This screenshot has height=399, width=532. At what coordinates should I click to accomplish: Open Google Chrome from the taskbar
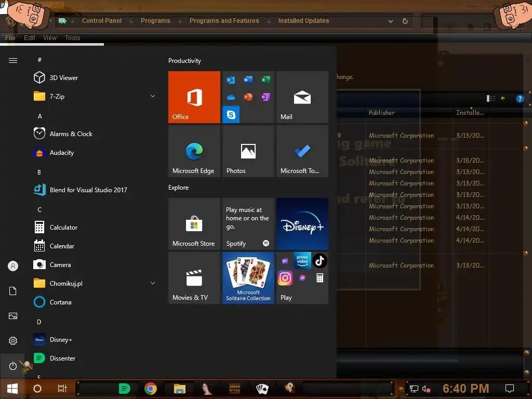point(151,389)
